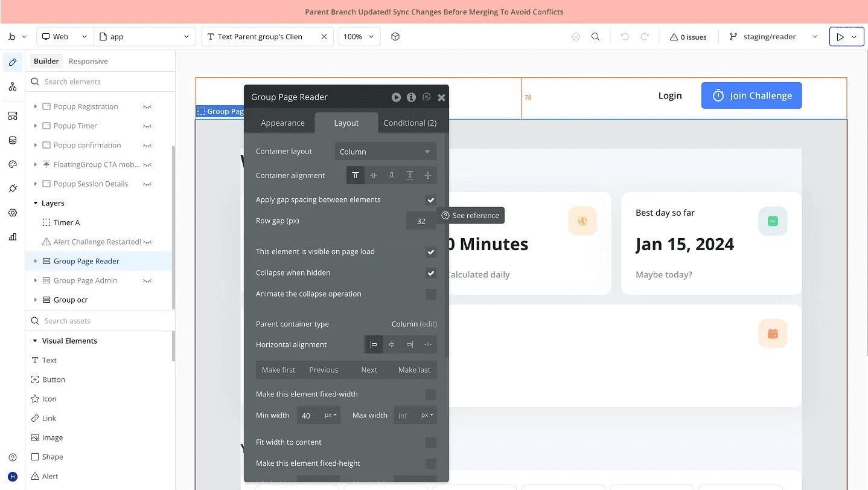Toggle visibility of Popup Timer
The height and width of the screenshot is (490, 868).
pyautogui.click(x=147, y=126)
